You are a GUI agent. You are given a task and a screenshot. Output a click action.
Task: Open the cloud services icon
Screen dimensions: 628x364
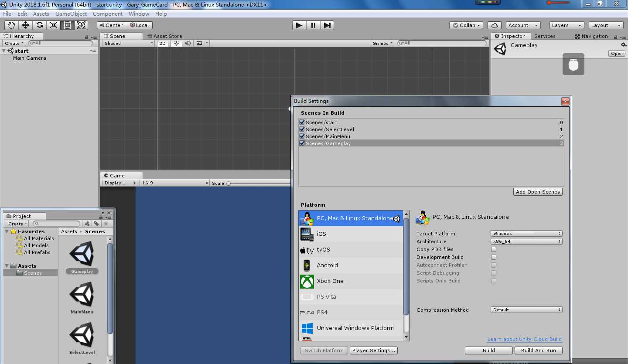coord(494,25)
